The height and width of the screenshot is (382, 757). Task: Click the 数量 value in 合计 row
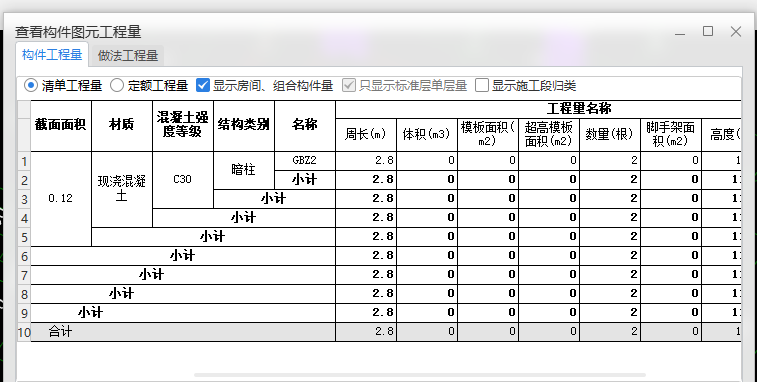click(610, 332)
